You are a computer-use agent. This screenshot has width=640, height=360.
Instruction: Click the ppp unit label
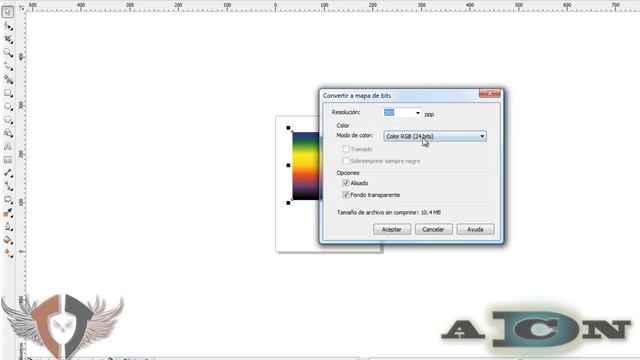[x=429, y=115]
